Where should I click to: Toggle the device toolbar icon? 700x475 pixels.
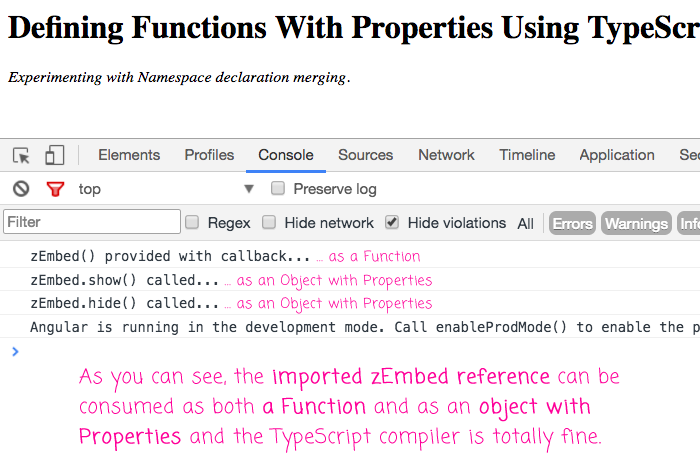click(54, 155)
